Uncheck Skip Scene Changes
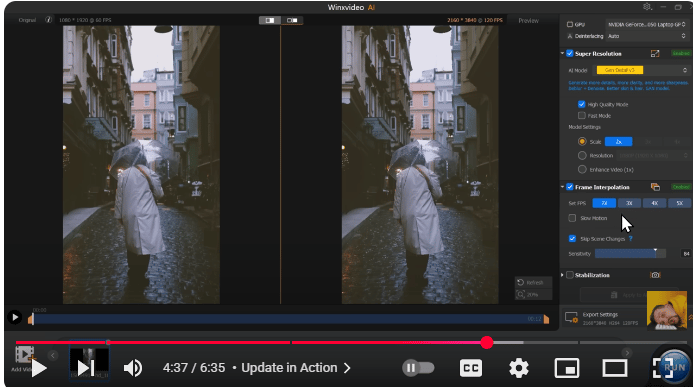The image size is (693, 387). click(572, 239)
